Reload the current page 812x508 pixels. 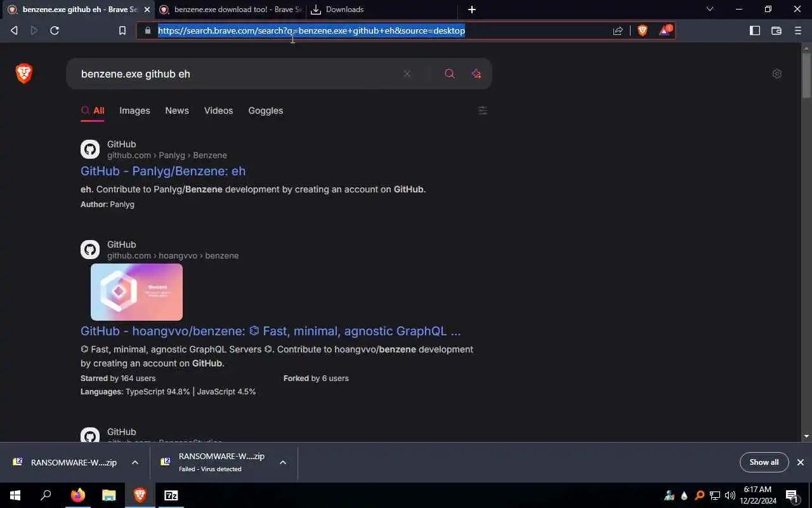click(x=55, y=30)
